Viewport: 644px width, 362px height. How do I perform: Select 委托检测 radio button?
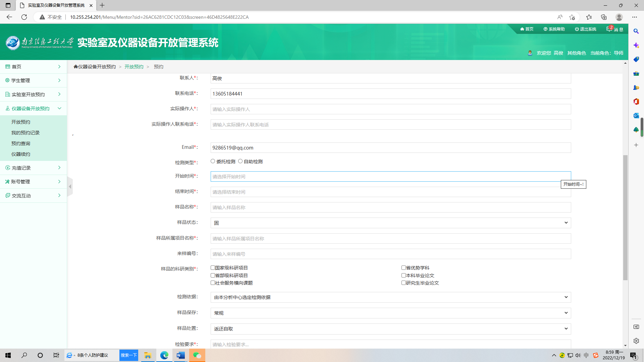point(213,161)
